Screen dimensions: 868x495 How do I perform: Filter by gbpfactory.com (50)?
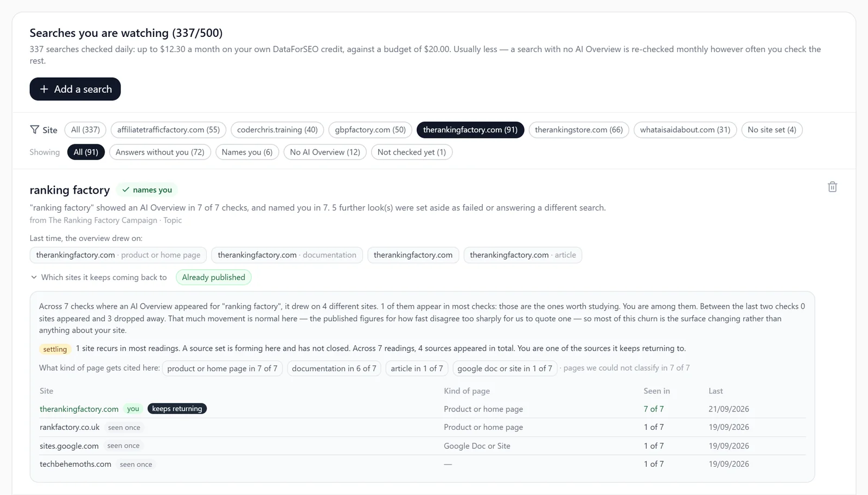tap(370, 130)
